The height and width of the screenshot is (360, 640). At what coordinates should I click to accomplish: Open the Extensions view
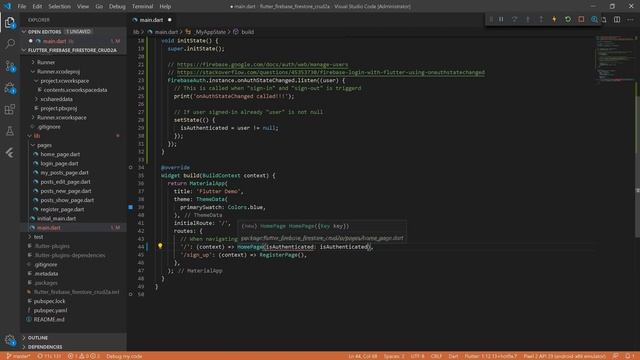(10, 109)
